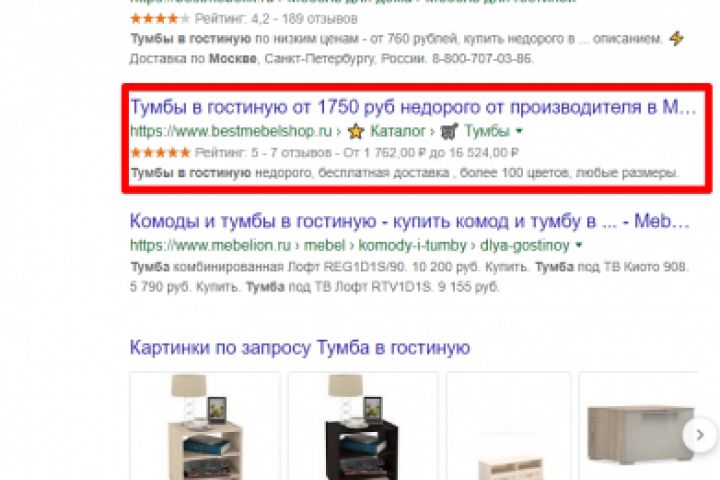Click the shopping cart icon before Тумбы
Viewport: 720px width, 480px height.
point(449,131)
